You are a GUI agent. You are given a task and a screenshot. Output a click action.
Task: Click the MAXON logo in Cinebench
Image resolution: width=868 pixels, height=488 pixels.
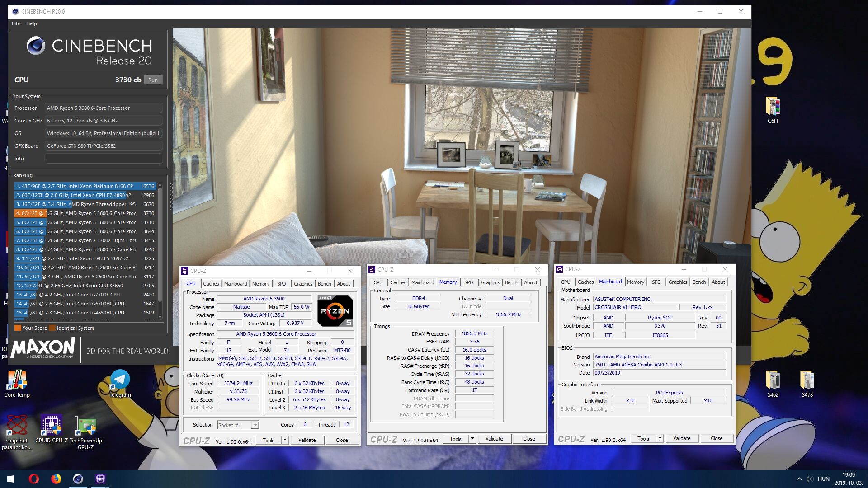pos(43,348)
